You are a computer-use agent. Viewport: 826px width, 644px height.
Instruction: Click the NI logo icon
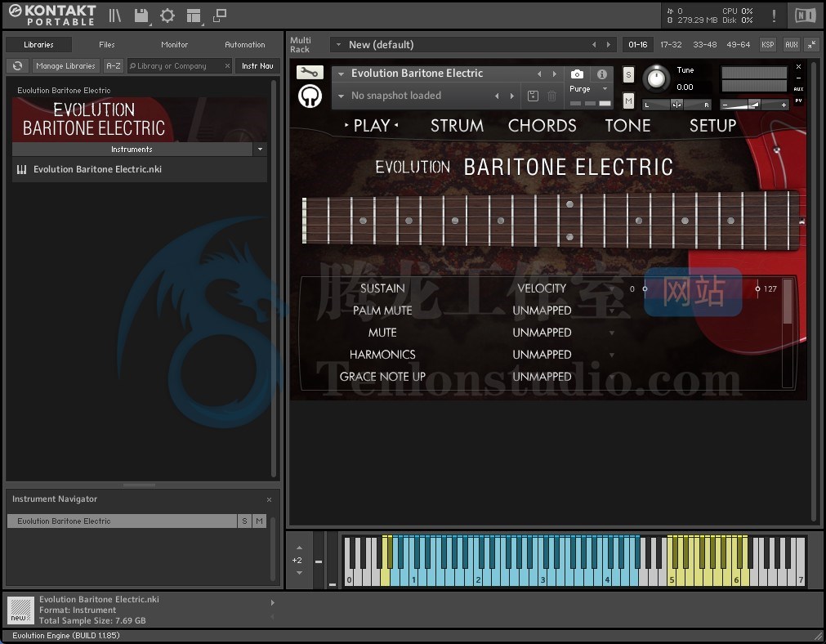click(805, 16)
